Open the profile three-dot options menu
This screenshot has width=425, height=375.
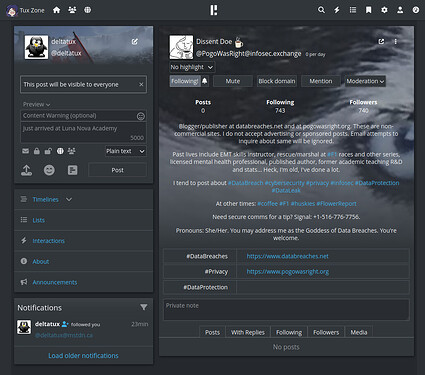point(396,41)
